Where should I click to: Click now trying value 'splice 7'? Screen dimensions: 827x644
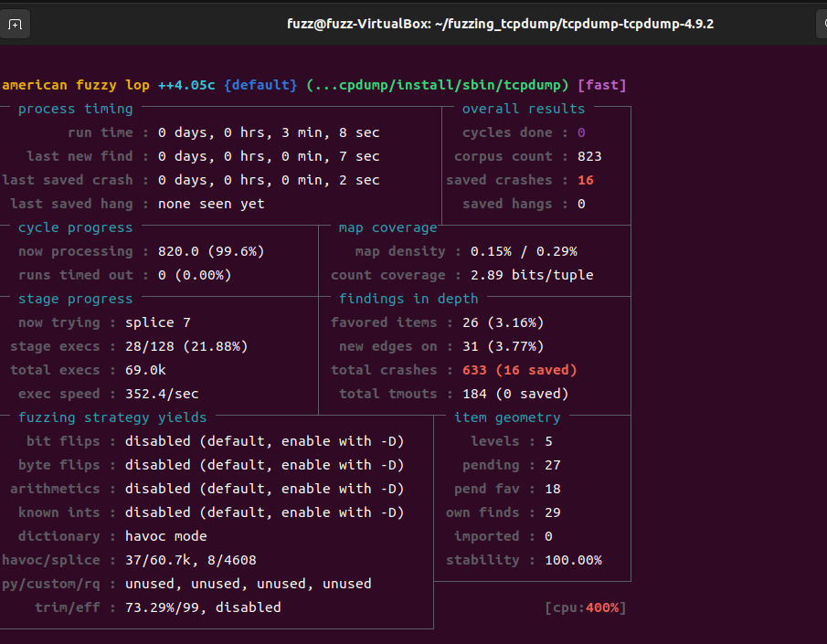pyautogui.click(x=158, y=322)
